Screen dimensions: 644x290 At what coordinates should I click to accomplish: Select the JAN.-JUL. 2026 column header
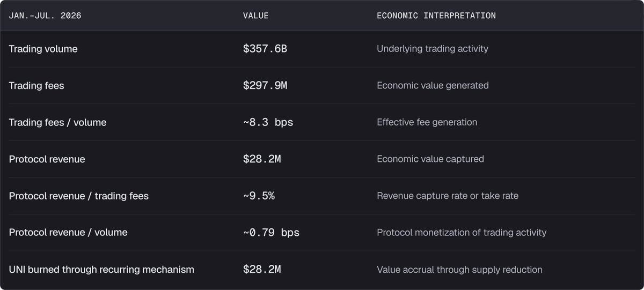pos(45,16)
